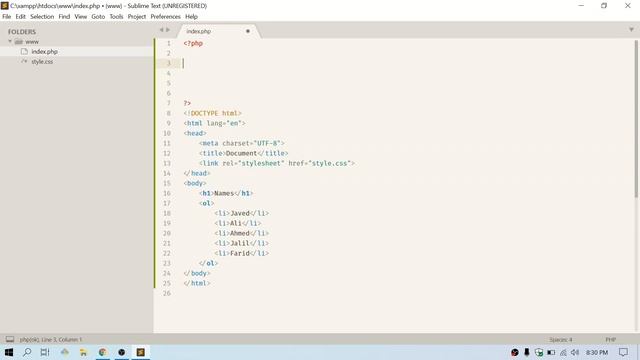The width and height of the screenshot is (640, 360).
Task: Click the FOLDERS sidebar heading
Action: click(22, 32)
